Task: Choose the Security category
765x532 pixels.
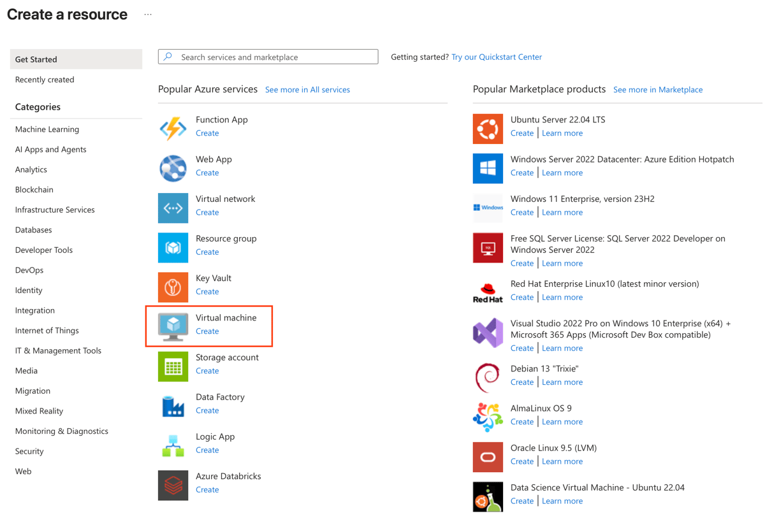Action: coord(29,451)
